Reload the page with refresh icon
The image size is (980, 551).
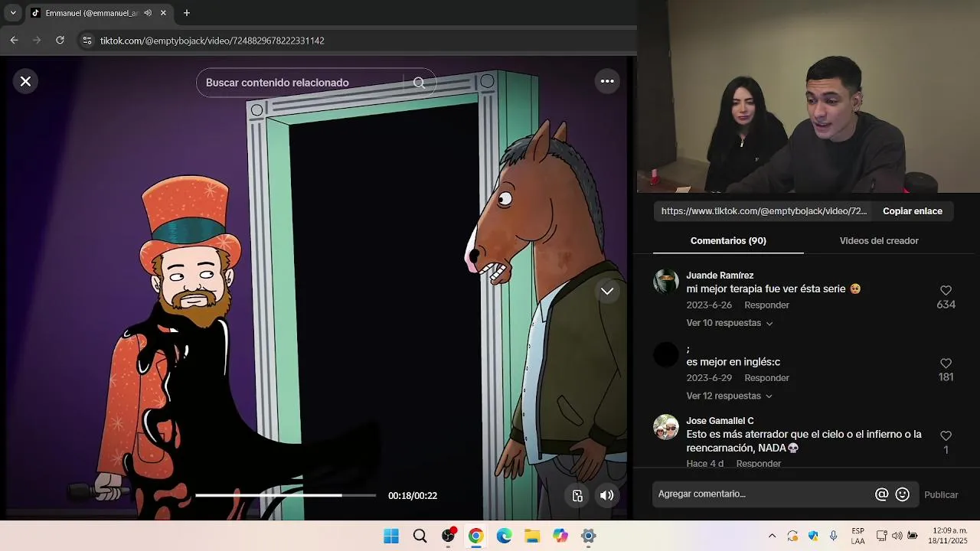pos(60,41)
